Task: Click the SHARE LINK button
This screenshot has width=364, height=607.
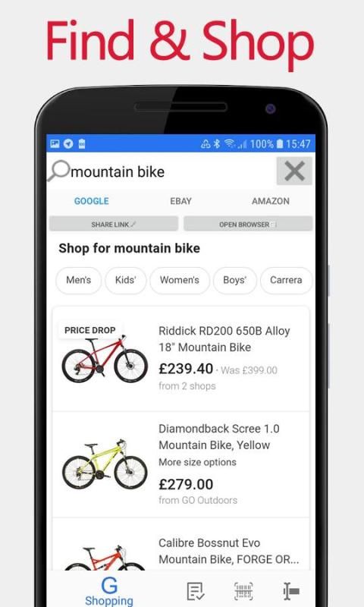Action: click(114, 224)
